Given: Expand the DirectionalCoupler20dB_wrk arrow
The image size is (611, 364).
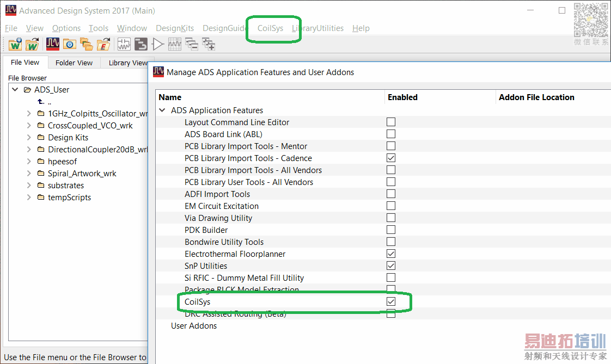Looking at the screenshot, I should pos(29,149).
